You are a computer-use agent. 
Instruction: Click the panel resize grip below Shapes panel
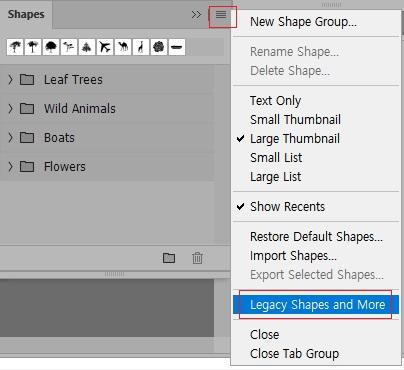114,274
